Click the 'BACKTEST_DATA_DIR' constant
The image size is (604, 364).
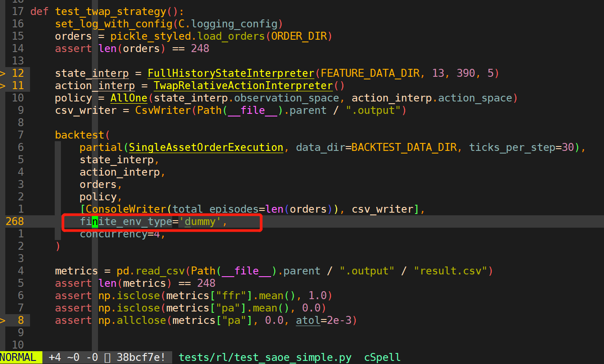coord(404,147)
